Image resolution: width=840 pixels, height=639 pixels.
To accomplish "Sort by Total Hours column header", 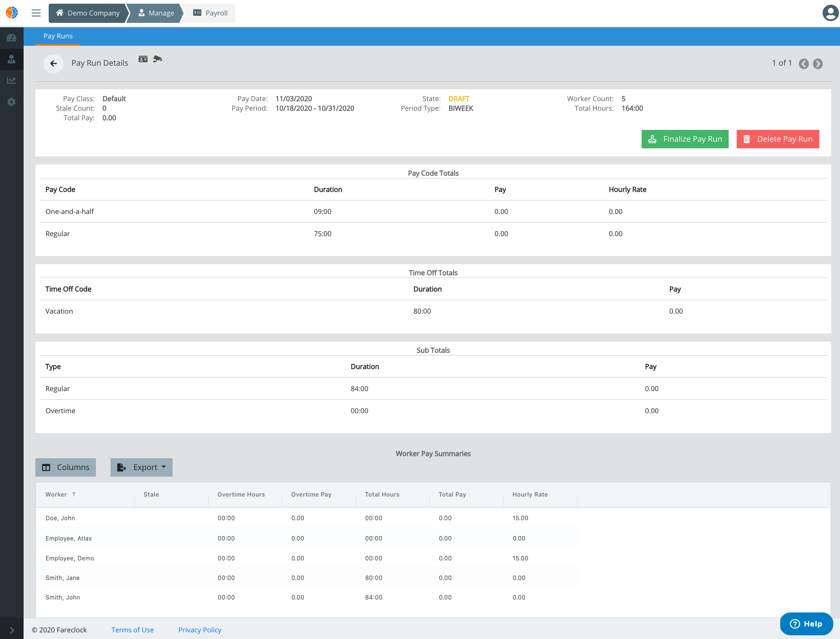I will [x=382, y=494].
